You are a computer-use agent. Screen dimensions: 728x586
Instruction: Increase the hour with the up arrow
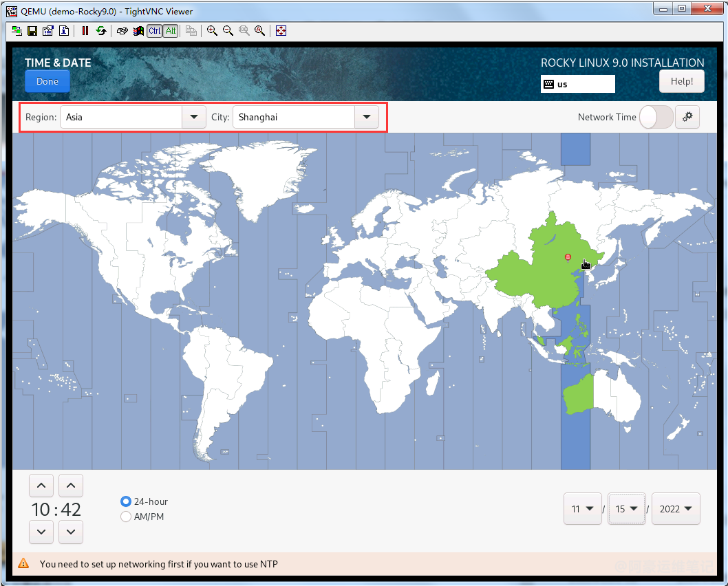click(x=41, y=486)
